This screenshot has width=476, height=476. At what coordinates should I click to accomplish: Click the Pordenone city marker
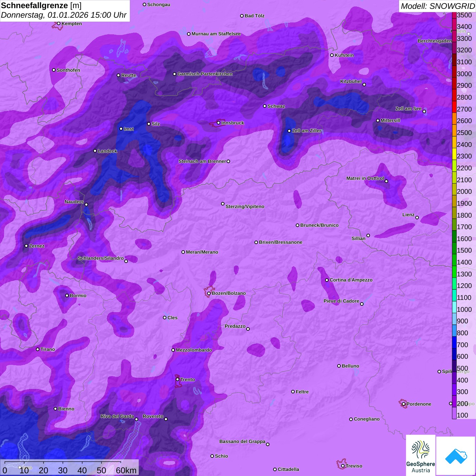[404, 404]
